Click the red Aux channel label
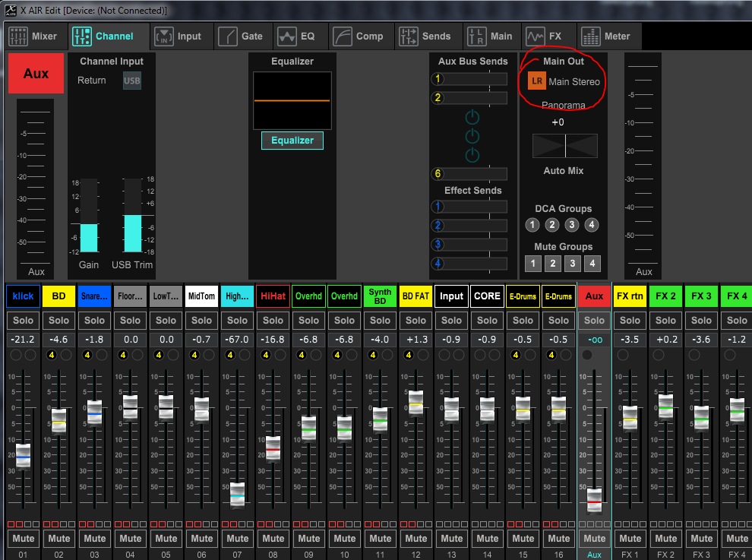Image resolution: width=752 pixels, height=560 pixels. (x=36, y=74)
